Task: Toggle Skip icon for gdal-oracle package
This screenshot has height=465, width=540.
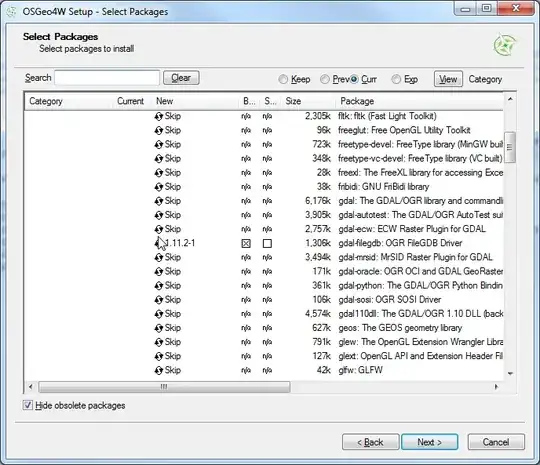Action: click(x=158, y=272)
